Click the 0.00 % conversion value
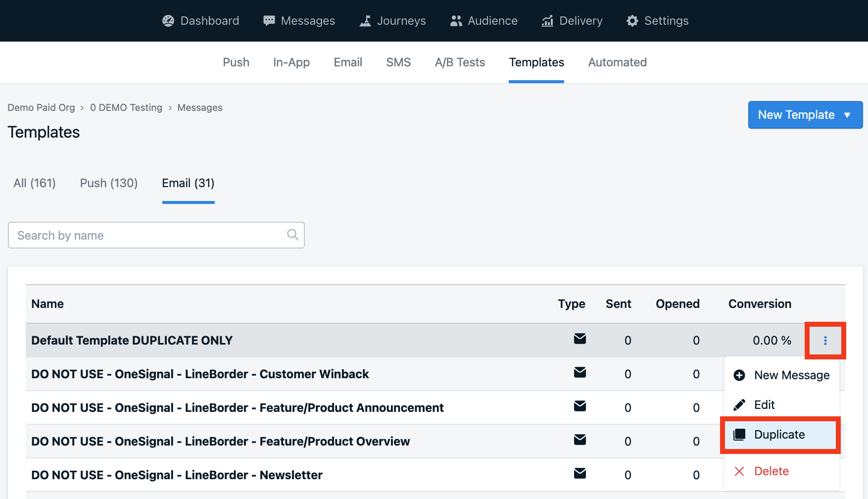868x499 pixels. 772,341
